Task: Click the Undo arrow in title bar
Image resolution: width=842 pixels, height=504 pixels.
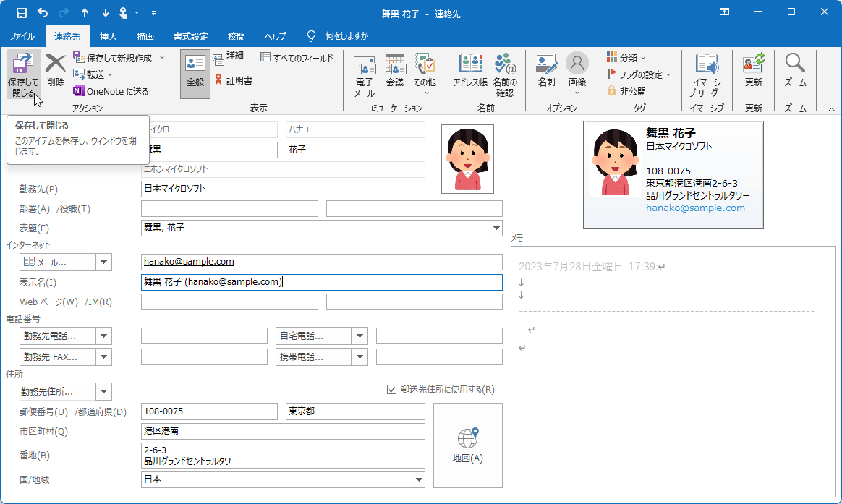Action: (43, 13)
